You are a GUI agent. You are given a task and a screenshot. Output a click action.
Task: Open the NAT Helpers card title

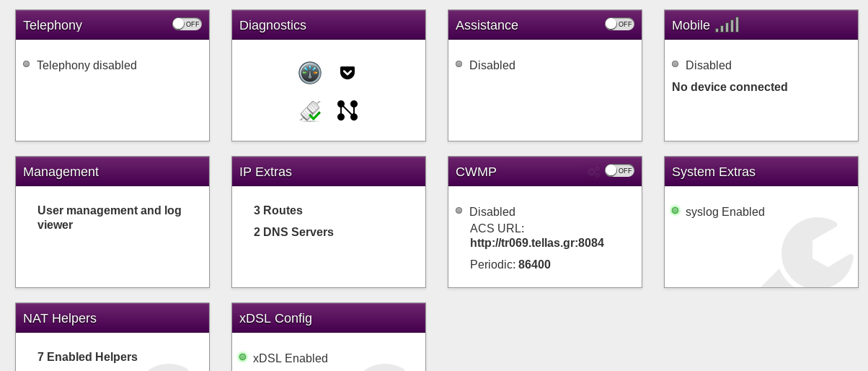pos(60,318)
